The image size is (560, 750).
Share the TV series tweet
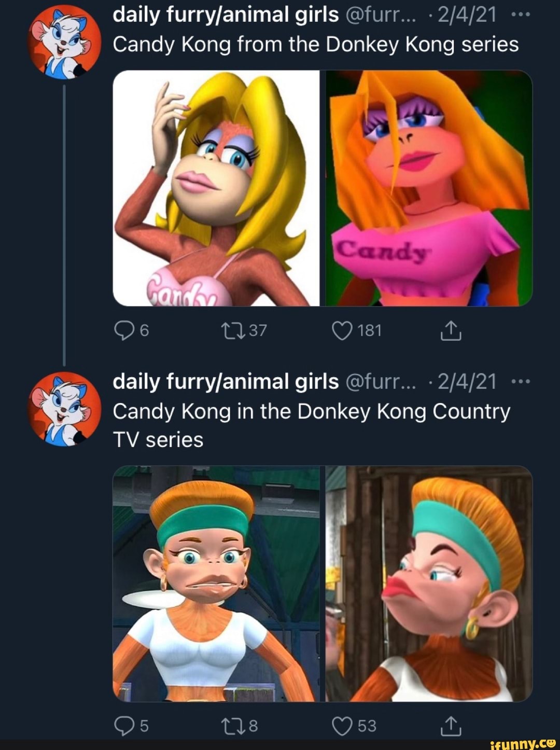(450, 726)
